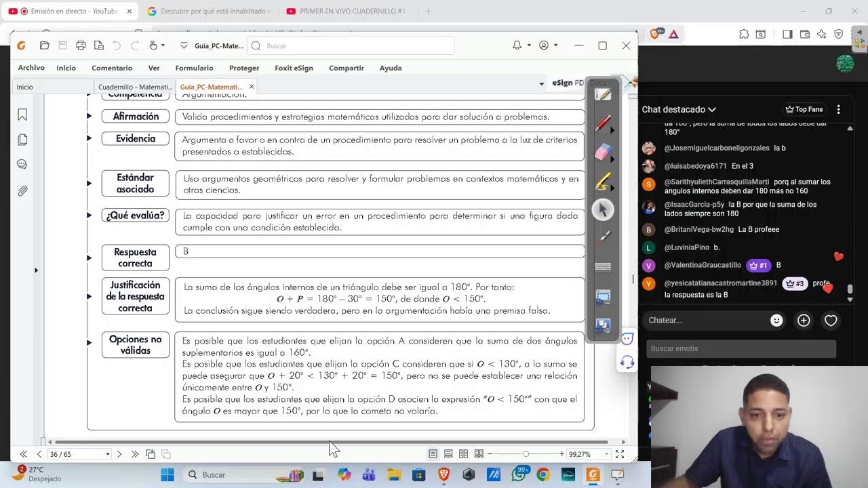Expand the left navigation panel arrow

[36, 270]
